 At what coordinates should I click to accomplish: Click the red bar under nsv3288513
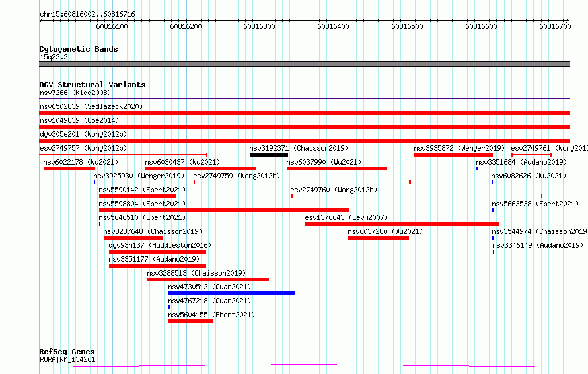[x=208, y=280]
